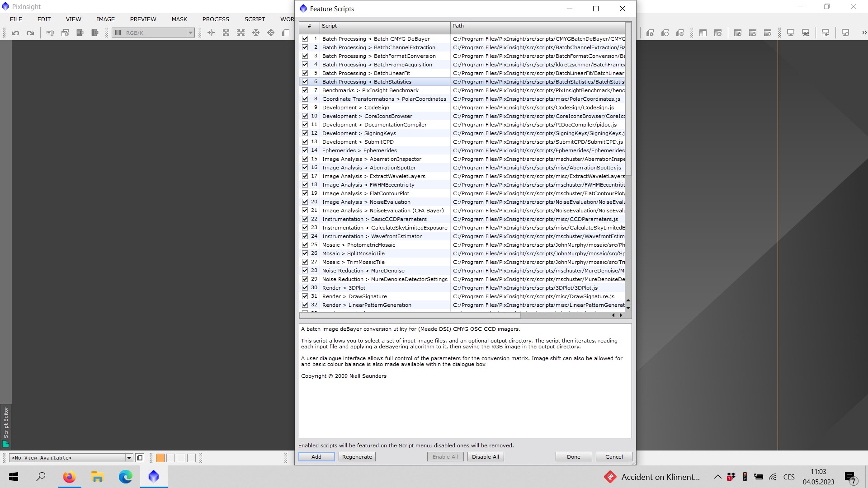Toggle the 3DPlot script checkbox

click(305, 288)
